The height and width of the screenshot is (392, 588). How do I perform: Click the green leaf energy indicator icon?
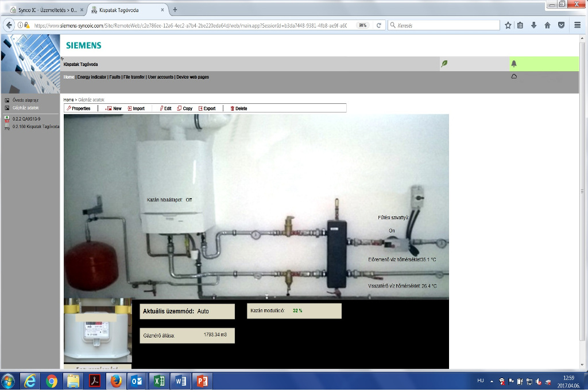[x=444, y=63]
